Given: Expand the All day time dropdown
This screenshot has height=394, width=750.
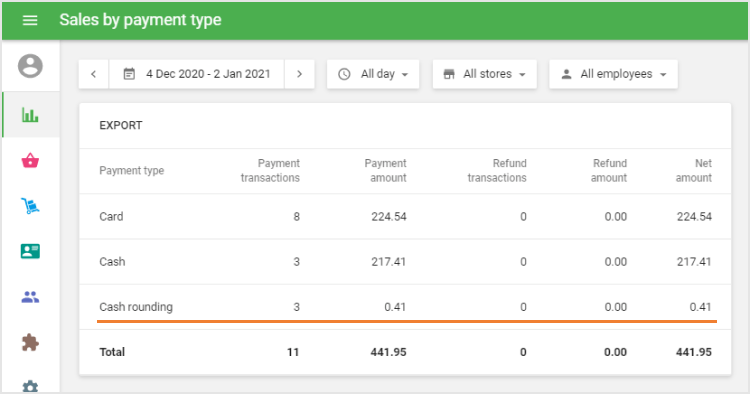Looking at the screenshot, I should 373,74.
